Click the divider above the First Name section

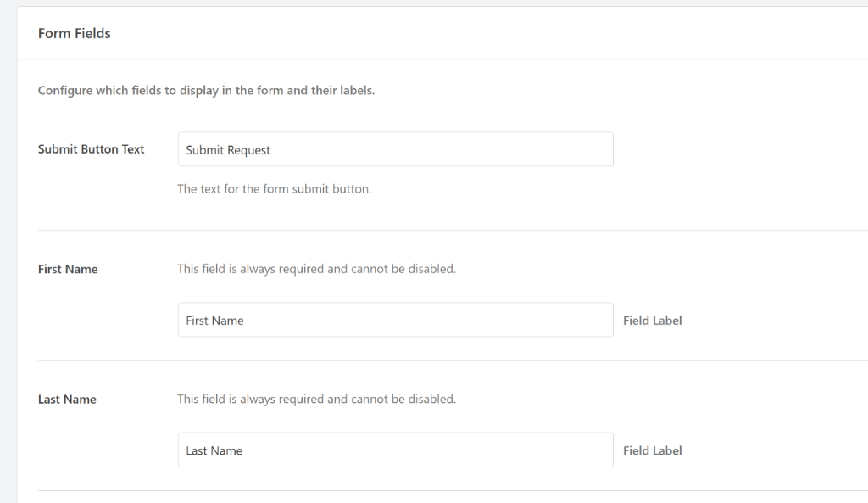(x=441, y=230)
